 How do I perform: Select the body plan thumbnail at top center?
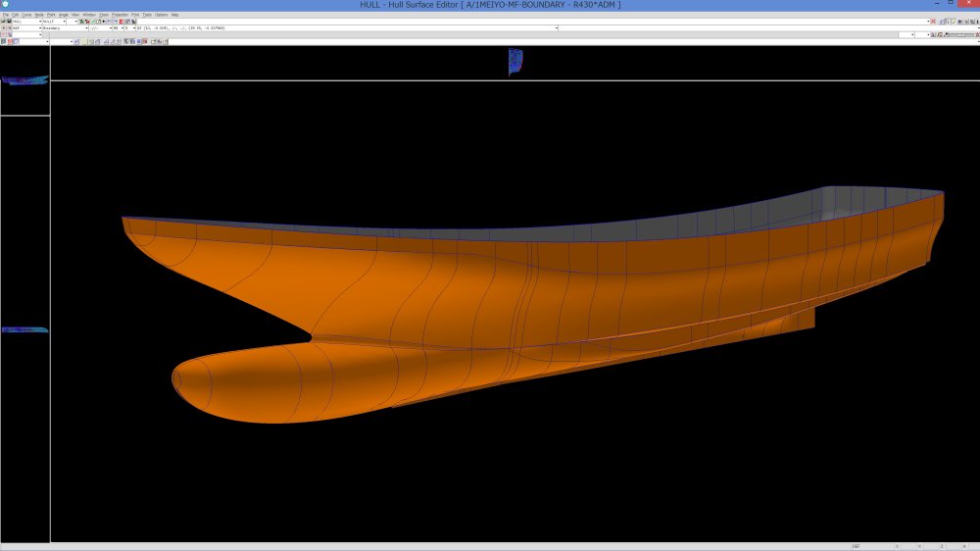pyautogui.click(x=515, y=62)
